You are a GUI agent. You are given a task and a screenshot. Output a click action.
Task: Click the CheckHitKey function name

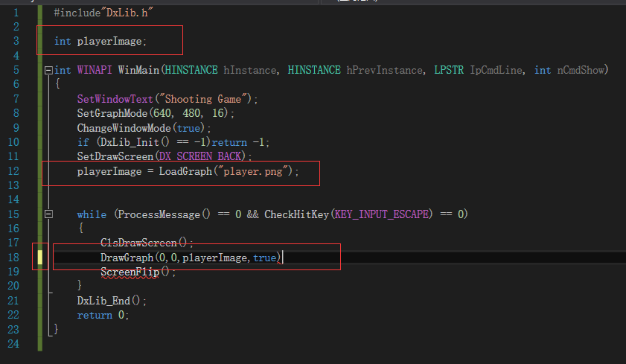tap(297, 214)
